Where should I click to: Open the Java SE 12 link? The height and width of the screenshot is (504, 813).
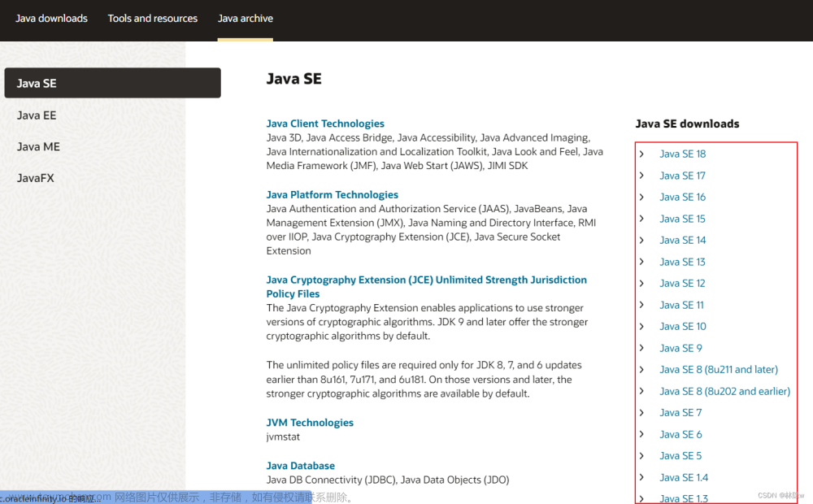682,283
